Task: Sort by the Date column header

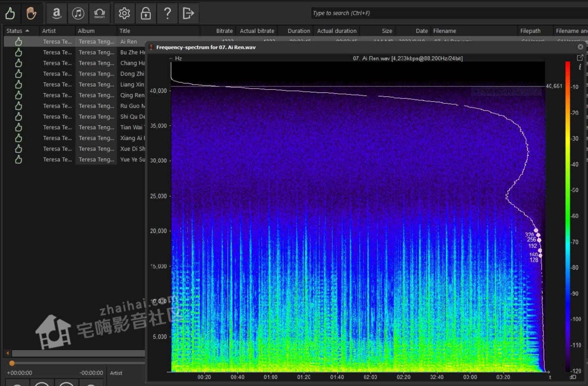Action: 413,31
